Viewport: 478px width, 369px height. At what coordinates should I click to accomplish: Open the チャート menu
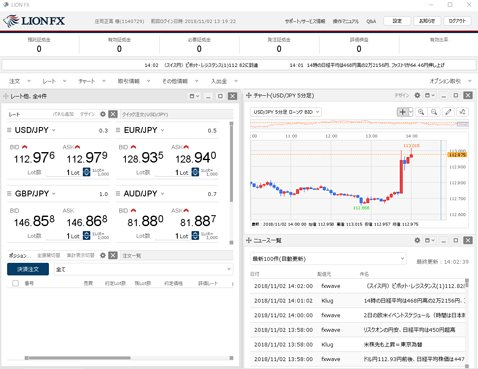click(92, 81)
